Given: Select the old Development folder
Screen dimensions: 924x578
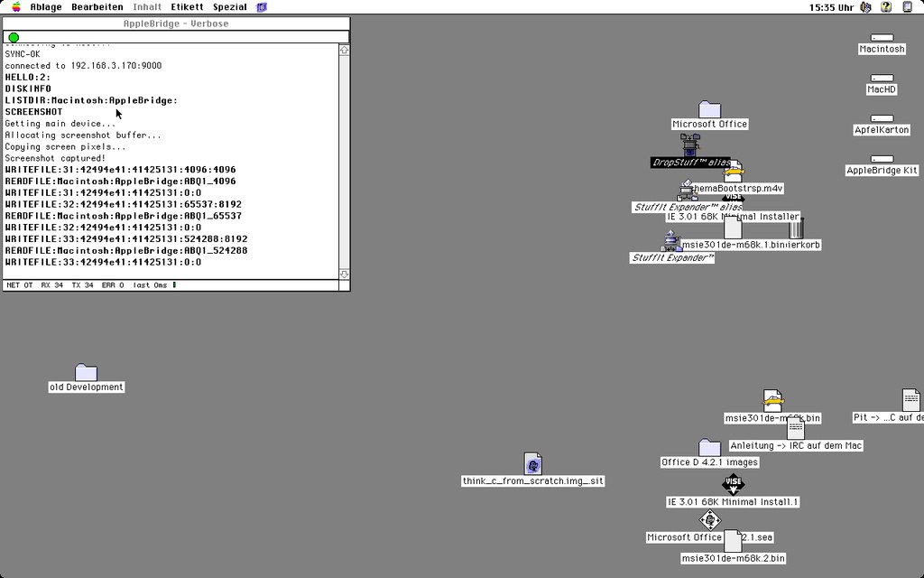Looking at the screenshot, I should [x=86, y=372].
